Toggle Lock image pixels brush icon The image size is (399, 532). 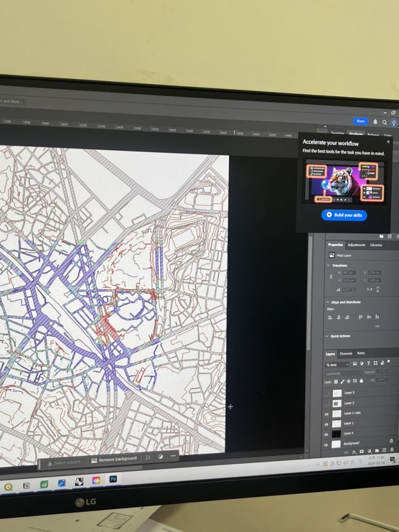tap(342, 381)
